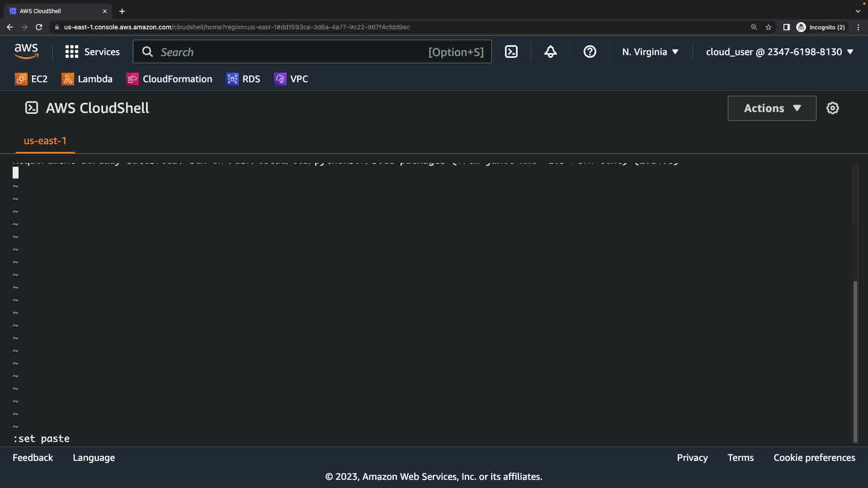The width and height of the screenshot is (868, 488).
Task: Open the Services menu
Action: pos(93,52)
